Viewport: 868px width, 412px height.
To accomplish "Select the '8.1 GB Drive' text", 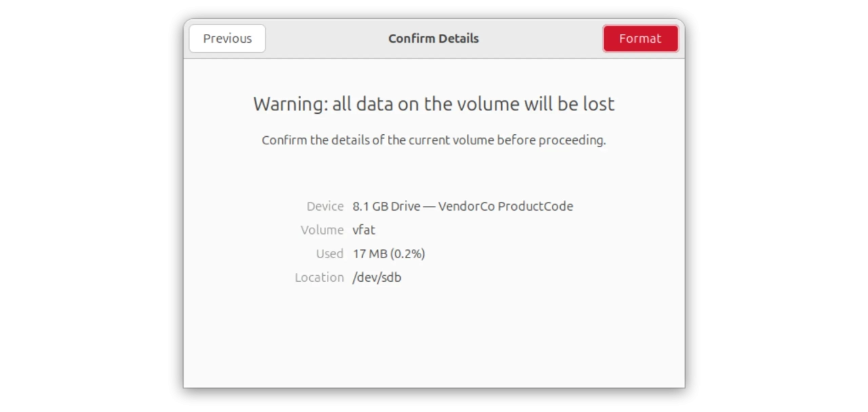I will pyautogui.click(x=386, y=206).
